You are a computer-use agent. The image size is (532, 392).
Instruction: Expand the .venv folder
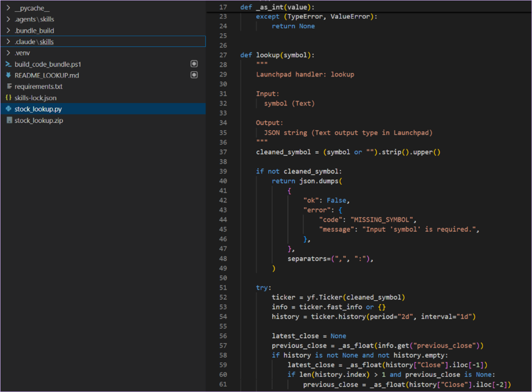(8, 52)
